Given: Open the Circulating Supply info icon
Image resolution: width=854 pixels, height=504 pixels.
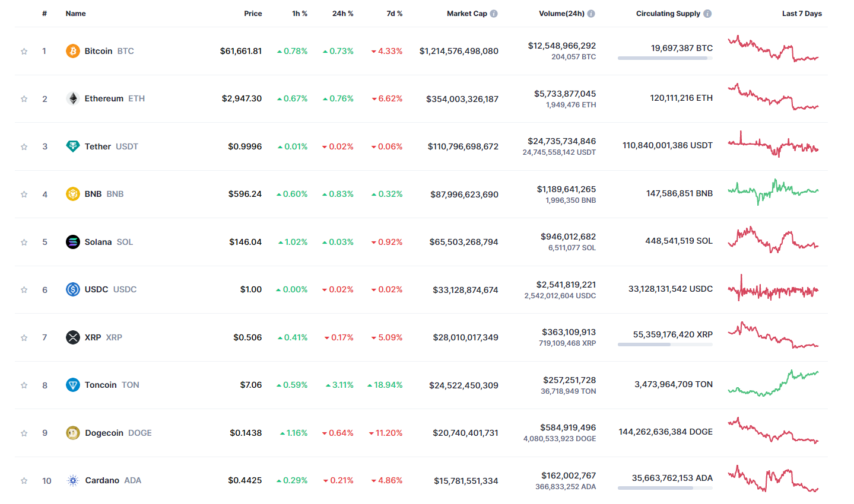Looking at the screenshot, I should (707, 14).
